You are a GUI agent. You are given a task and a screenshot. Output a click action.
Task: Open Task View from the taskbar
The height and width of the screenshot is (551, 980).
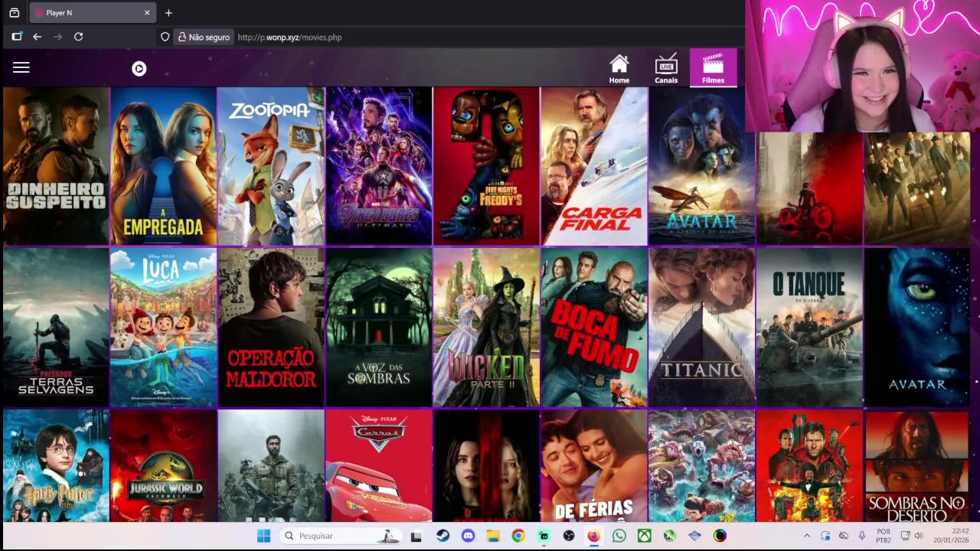(x=416, y=536)
